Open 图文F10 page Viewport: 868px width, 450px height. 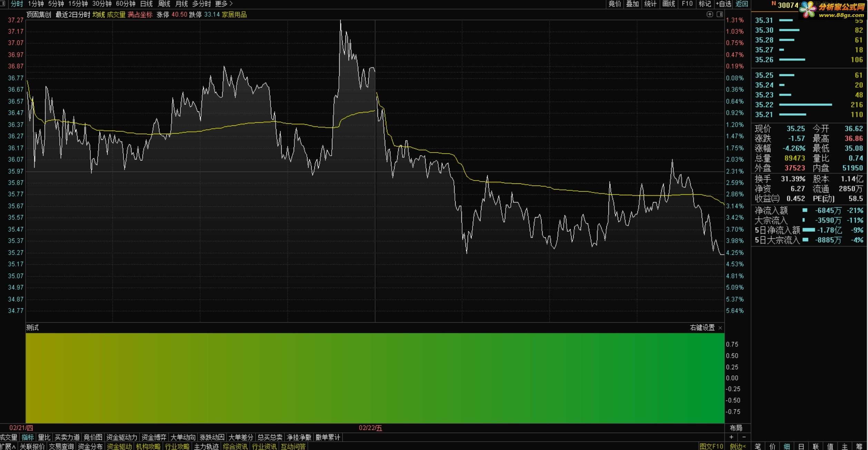pyautogui.click(x=711, y=446)
